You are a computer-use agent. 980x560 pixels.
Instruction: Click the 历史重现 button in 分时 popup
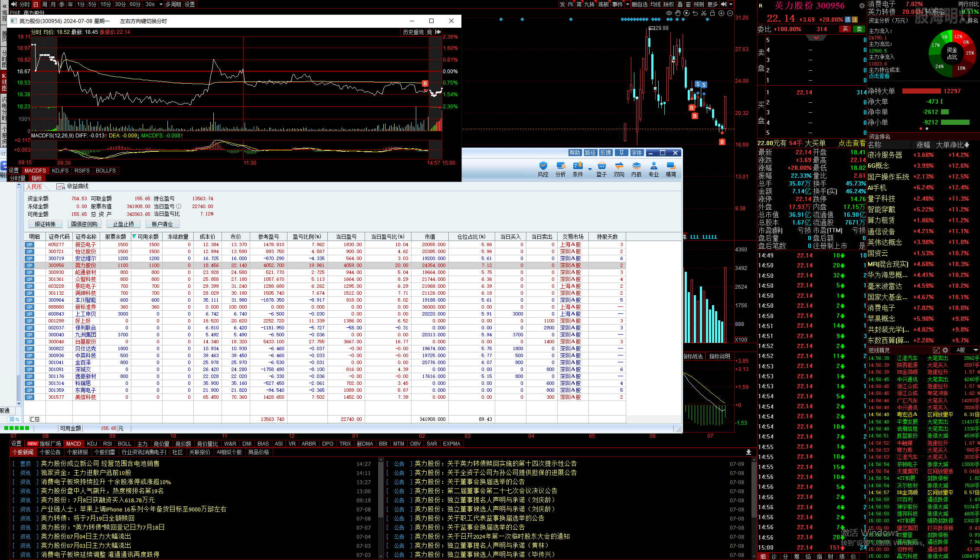(413, 32)
